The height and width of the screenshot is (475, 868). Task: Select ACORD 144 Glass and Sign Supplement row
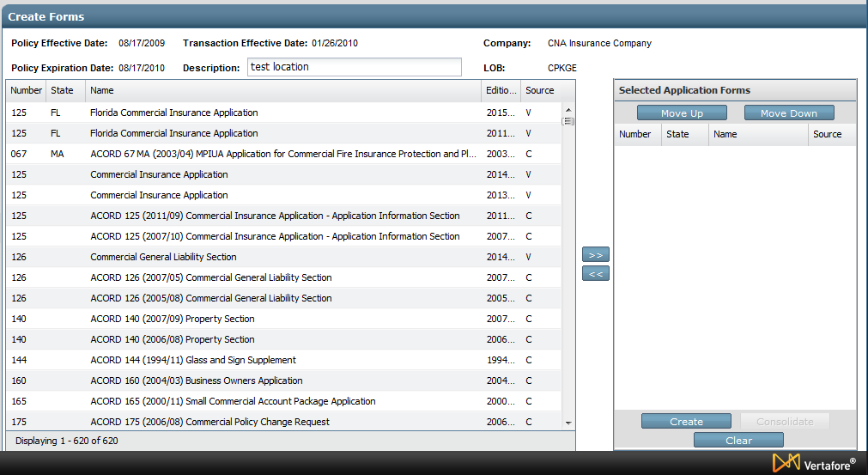pyautogui.click(x=193, y=360)
